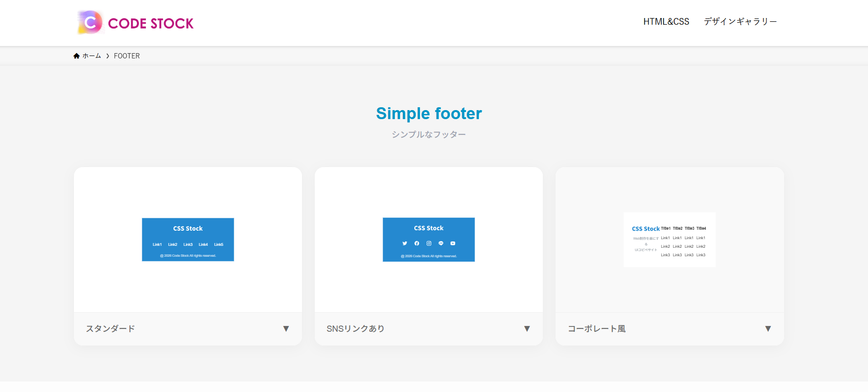Click the コーポレート風 card label
The image size is (868, 392).
tap(597, 328)
